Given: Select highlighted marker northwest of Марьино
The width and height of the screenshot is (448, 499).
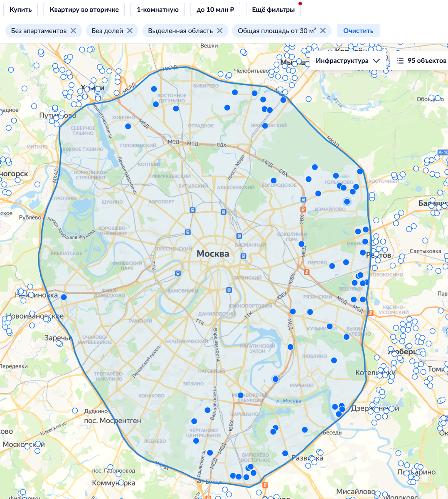Looking at the screenshot, I should click(x=276, y=379).
